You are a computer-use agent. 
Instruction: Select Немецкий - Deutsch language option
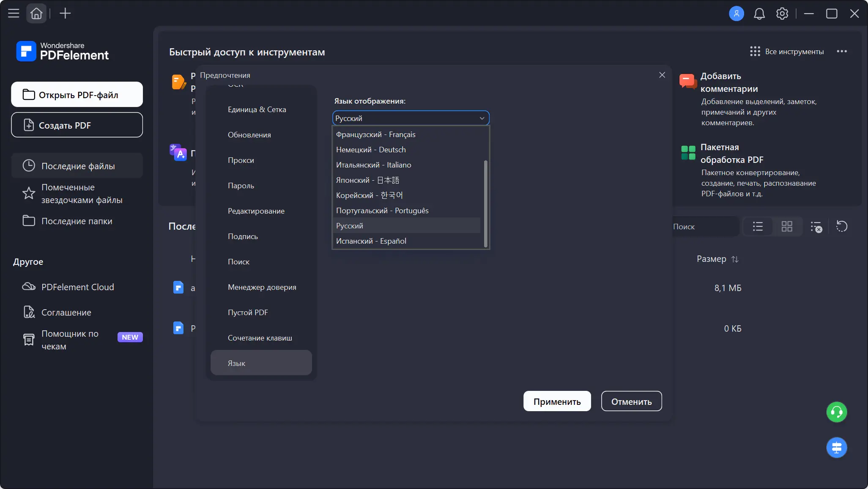coord(371,150)
